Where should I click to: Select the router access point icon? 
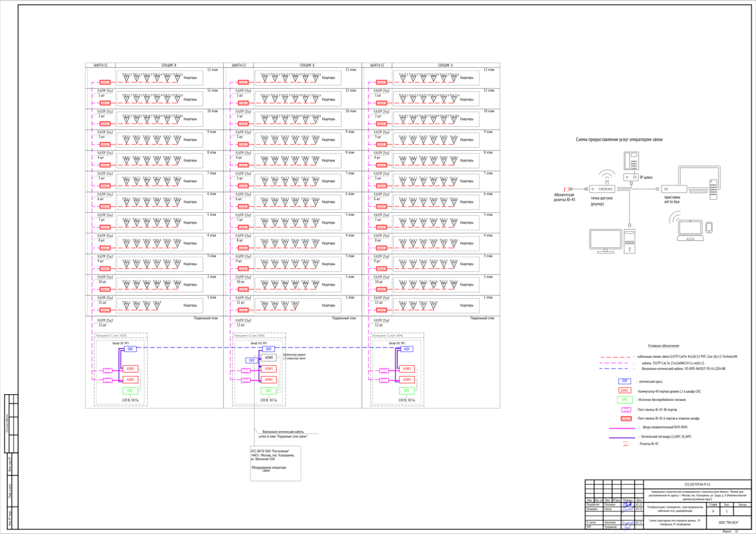[x=602, y=189]
